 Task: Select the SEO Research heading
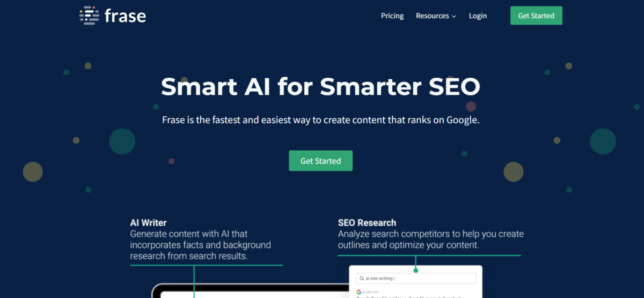point(367,222)
